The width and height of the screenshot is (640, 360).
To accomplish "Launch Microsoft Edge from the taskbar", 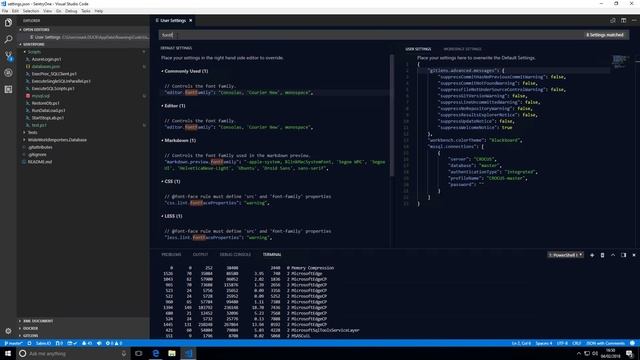I will click(x=156, y=353).
